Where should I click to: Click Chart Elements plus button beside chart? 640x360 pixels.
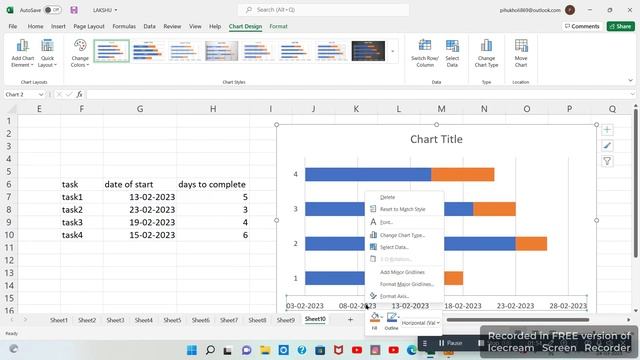[x=607, y=130]
